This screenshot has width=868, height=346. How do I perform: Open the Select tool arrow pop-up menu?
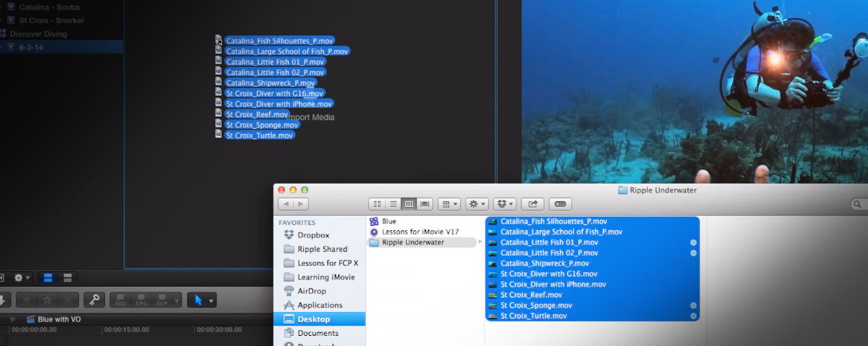pos(202,300)
